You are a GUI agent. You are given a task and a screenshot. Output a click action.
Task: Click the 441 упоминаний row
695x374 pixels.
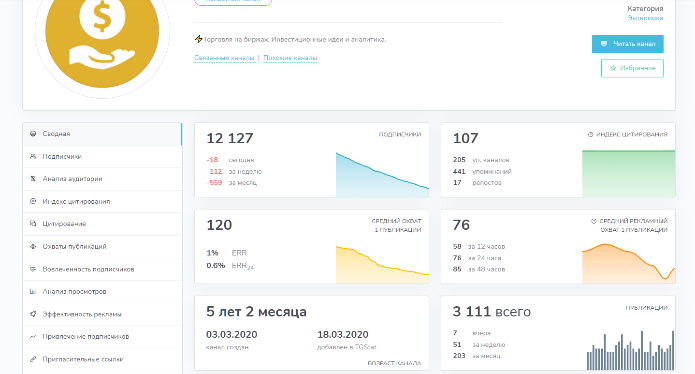[482, 171]
